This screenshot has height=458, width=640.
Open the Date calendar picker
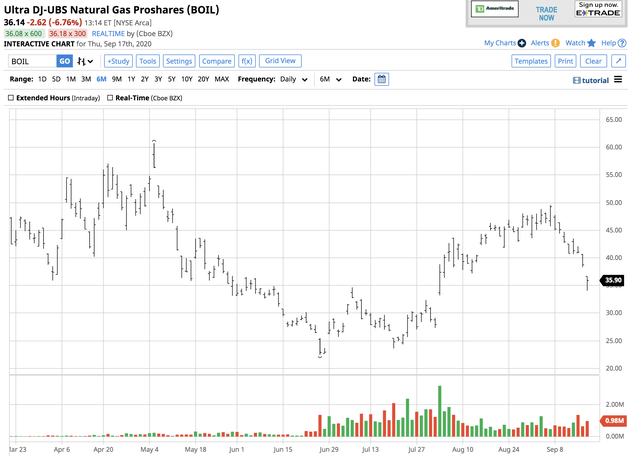click(381, 79)
